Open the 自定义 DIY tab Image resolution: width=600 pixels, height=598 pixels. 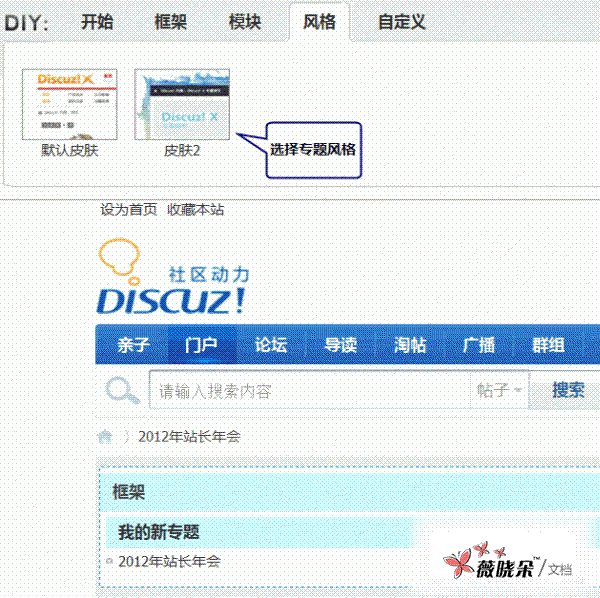[x=401, y=21]
